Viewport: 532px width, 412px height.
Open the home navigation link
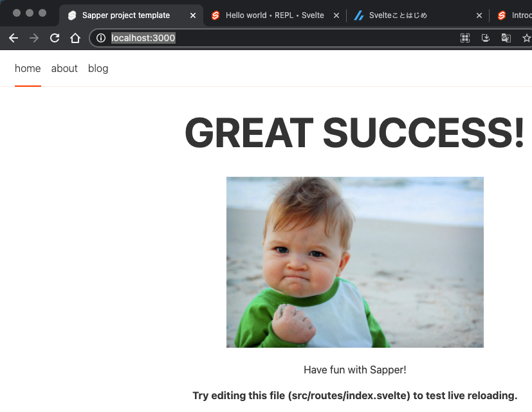click(28, 69)
